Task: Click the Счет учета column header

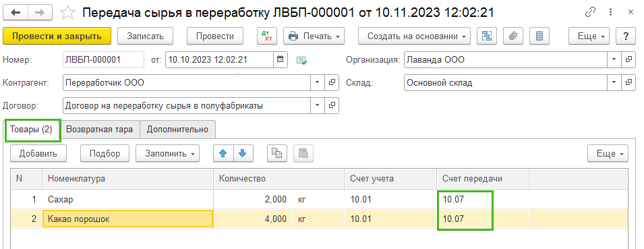Action: (390, 179)
